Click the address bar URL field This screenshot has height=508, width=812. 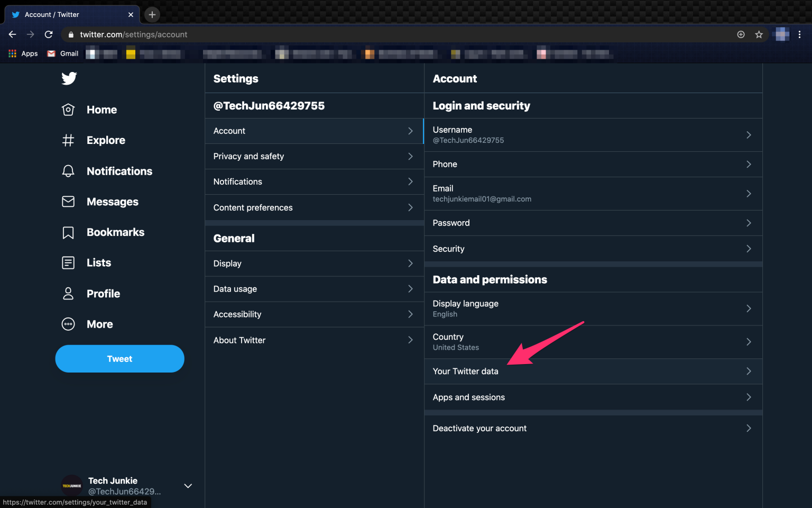point(211,34)
